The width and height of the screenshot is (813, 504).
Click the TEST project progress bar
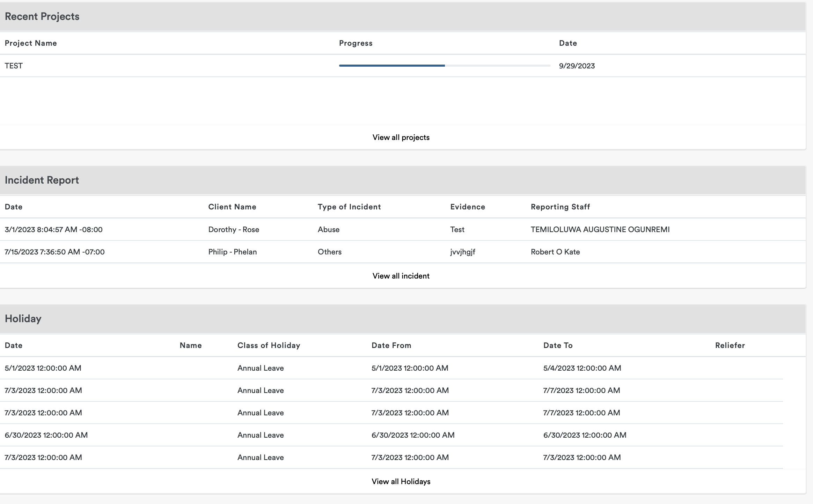444,66
